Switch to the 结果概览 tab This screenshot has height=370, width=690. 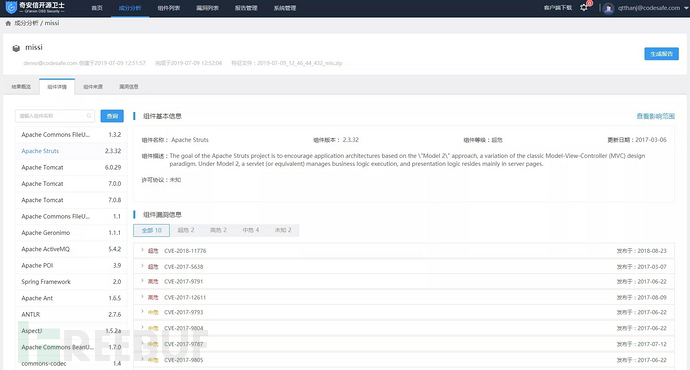pyautogui.click(x=21, y=87)
